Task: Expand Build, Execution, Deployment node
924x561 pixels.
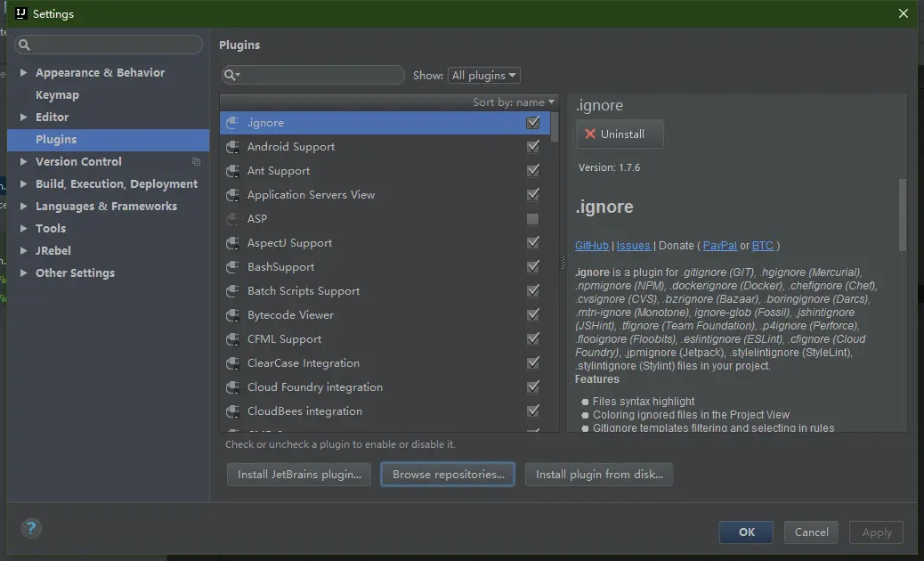Action: (23, 183)
